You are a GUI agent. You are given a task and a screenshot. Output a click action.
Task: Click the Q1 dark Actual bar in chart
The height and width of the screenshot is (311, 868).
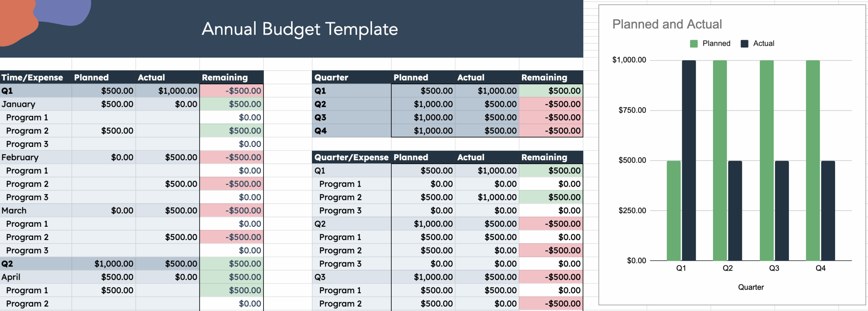pyautogui.click(x=689, y=160)
